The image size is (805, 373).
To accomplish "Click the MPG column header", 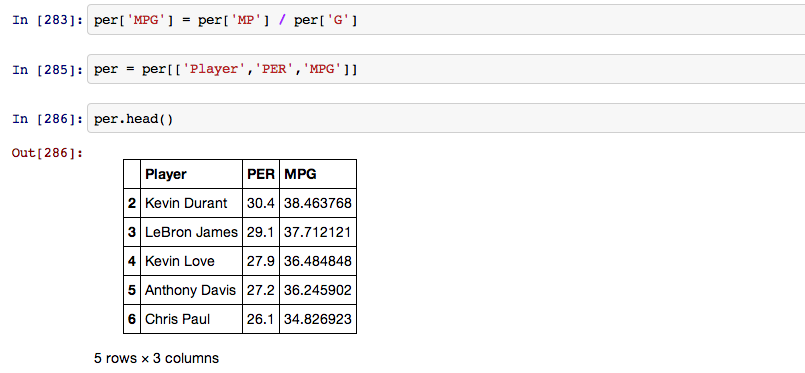I will [318, 174].
